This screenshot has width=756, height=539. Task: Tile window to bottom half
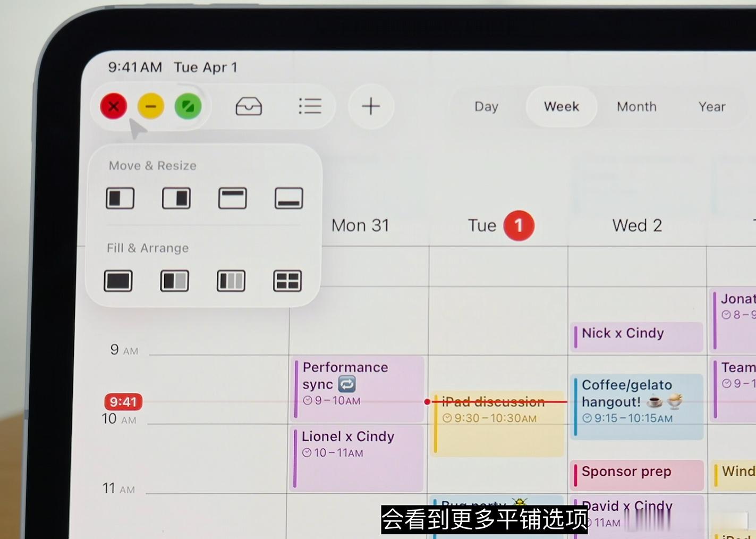point(289,198)
